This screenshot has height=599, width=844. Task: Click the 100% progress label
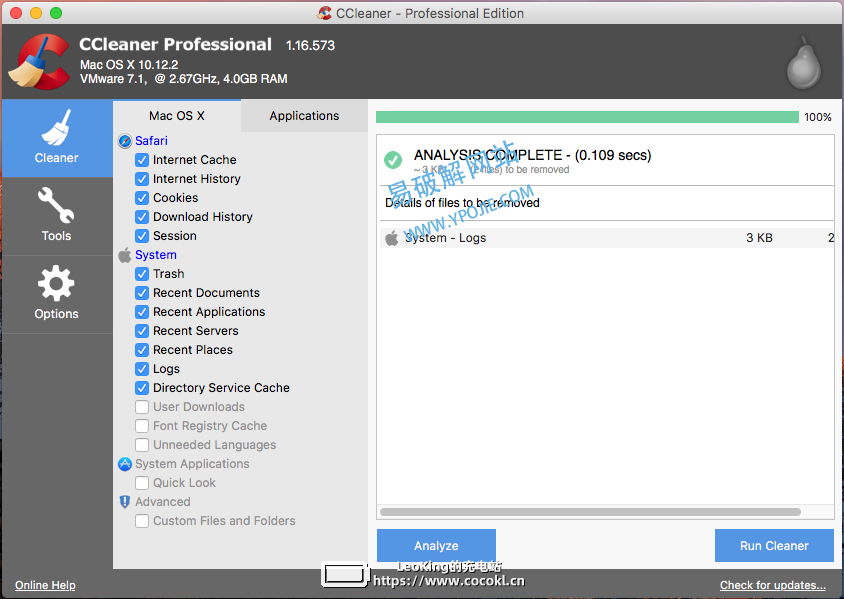click(818, 117)
